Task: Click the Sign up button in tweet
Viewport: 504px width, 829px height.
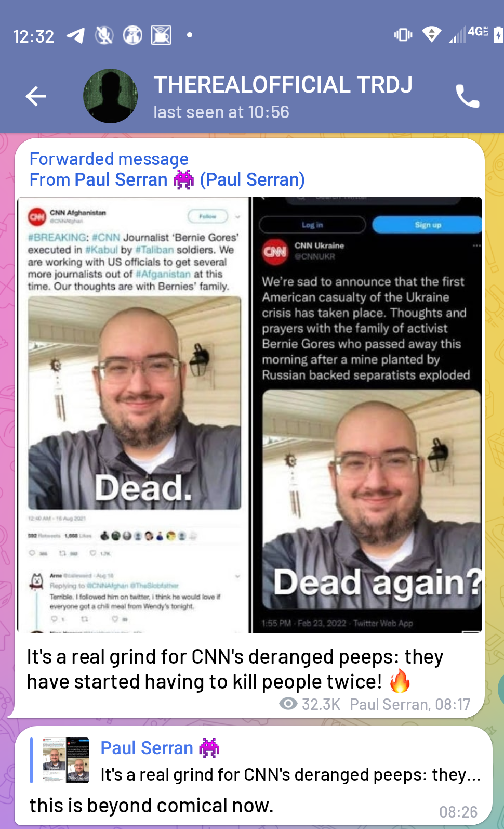Action: coord(427,225)
